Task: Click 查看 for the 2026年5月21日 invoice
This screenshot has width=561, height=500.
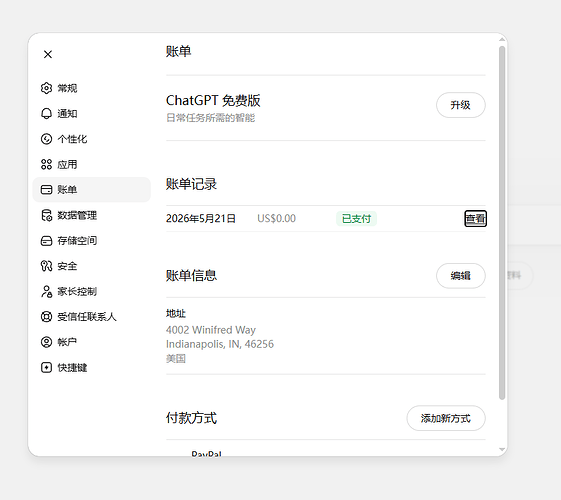Action: pos(475,219)
